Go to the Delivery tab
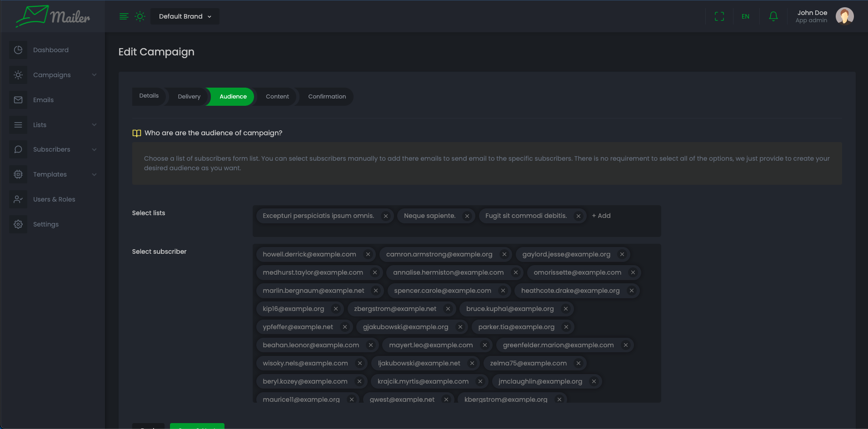 189,97
